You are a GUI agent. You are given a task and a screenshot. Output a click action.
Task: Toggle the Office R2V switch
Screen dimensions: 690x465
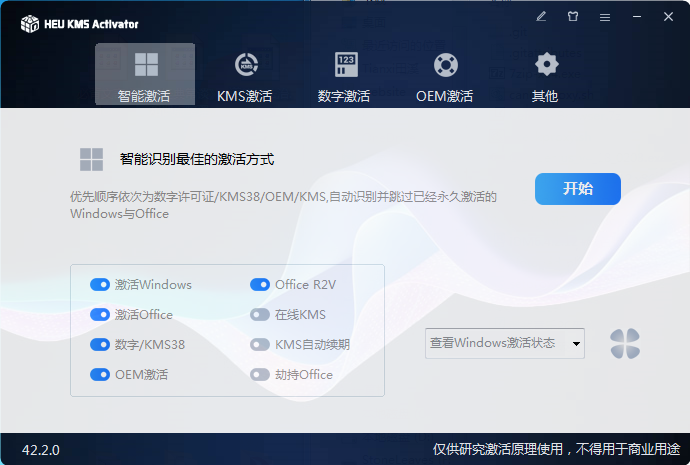pos(260,285)
